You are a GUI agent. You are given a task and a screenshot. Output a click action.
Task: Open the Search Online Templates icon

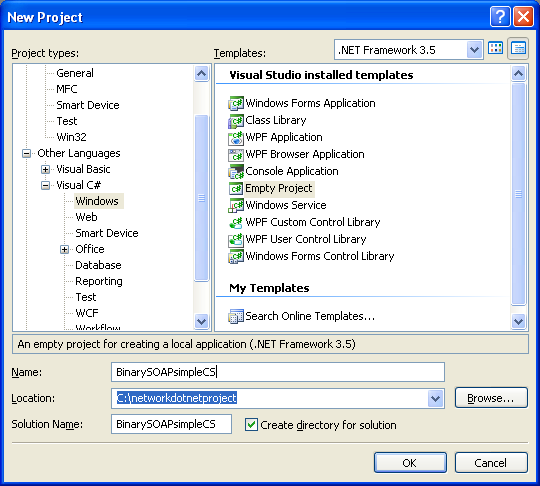click(236, 316)
